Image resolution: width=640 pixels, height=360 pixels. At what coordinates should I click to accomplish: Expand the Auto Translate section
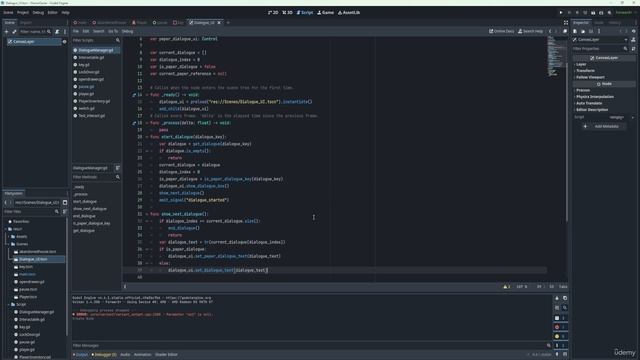[x=588, y=103]
